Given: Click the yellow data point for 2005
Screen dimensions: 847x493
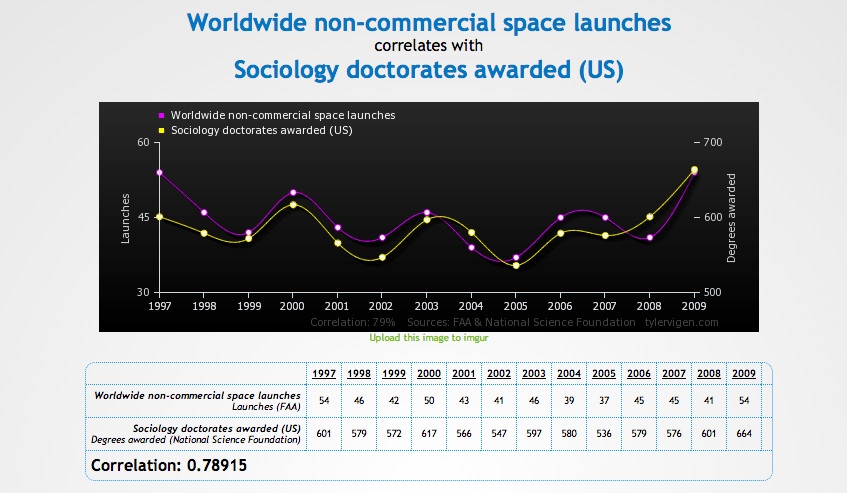Looking at the screenshot, I should (516, 266).
